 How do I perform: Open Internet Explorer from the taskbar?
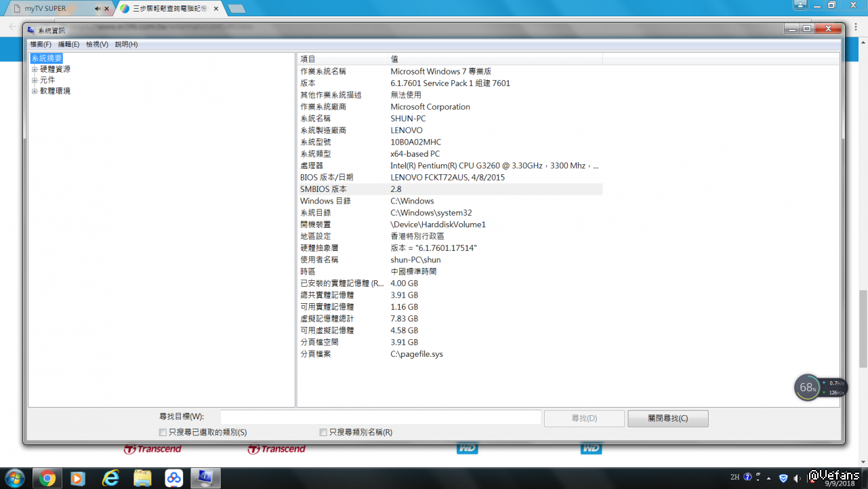click(x=110, y=478)
